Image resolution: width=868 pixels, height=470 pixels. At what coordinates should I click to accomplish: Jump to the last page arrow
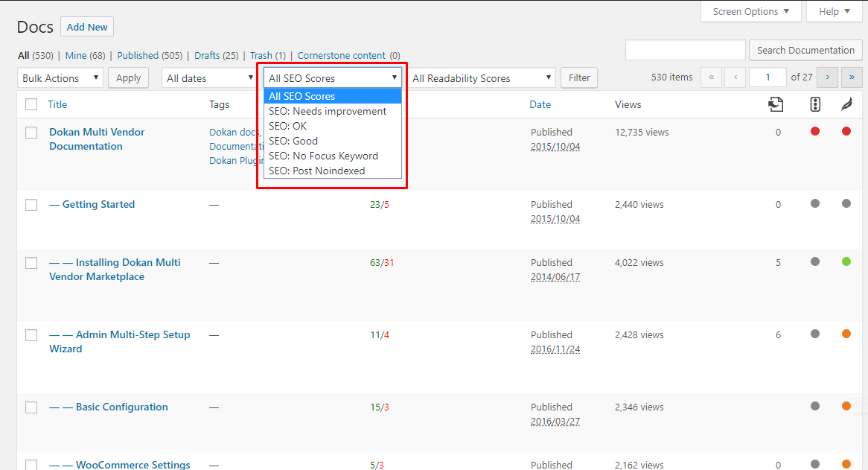[x=852, y=77]
